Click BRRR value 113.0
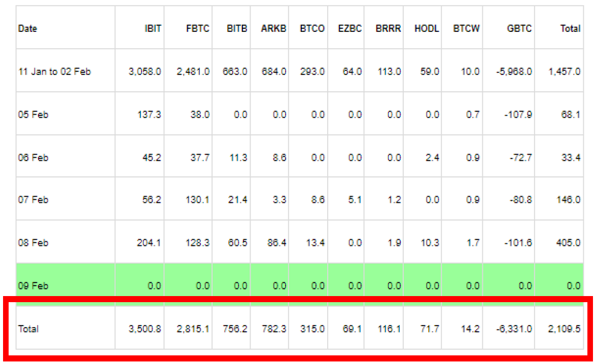Image resolution: width=595 pixels, height=364 pixels. point(389,71)
